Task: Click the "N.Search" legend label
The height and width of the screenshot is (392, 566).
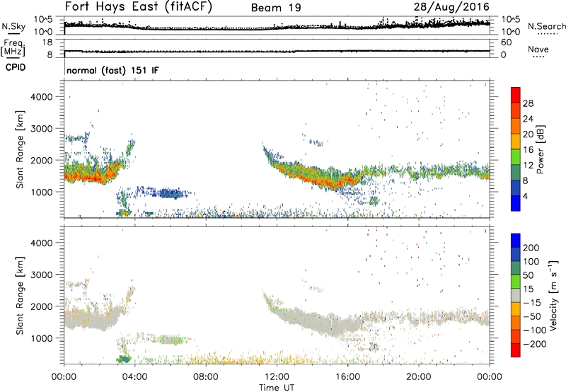Action: point(546,26)
